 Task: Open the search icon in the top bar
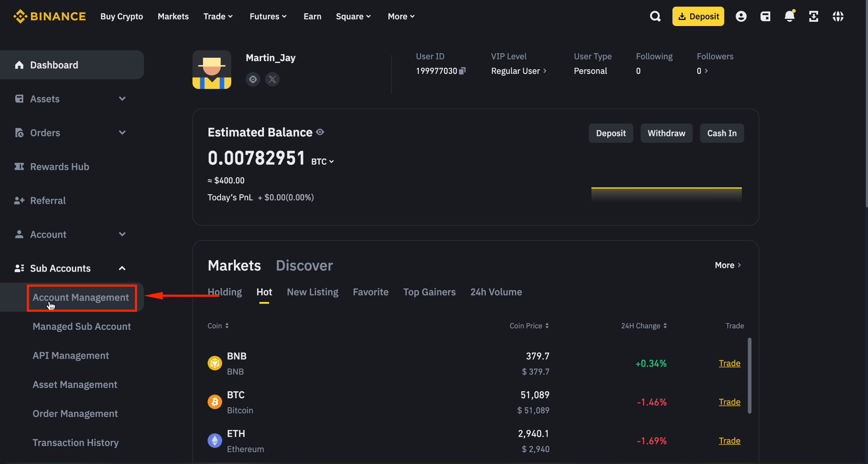pyautogui.click(x=655, y=16)
